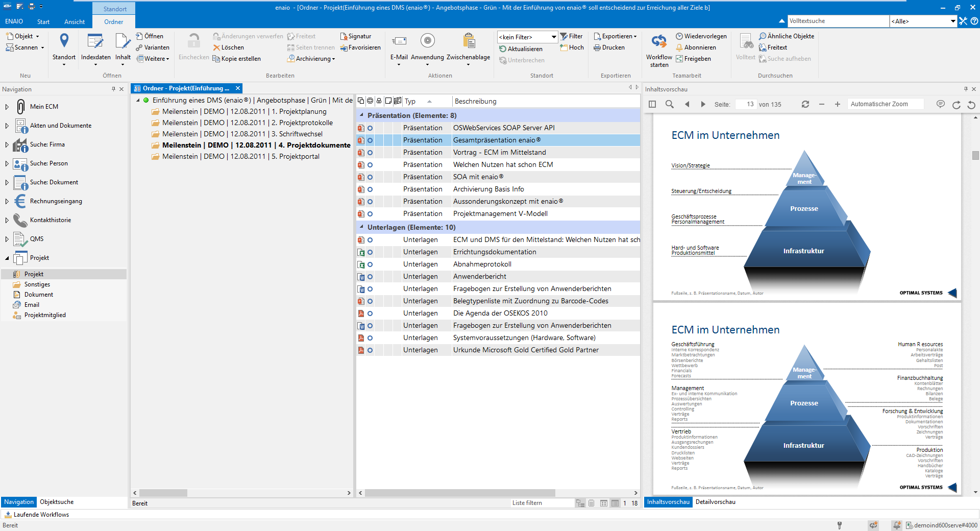980x531 pixels.
Task: Click Freigeben in Teamarbeit group
Action: [693, 59]
